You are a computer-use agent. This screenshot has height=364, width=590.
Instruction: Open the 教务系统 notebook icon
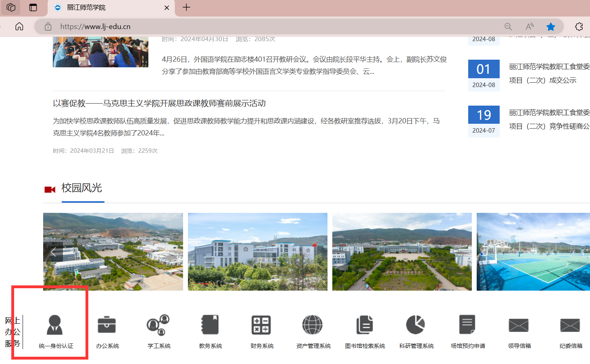(210, 325)
